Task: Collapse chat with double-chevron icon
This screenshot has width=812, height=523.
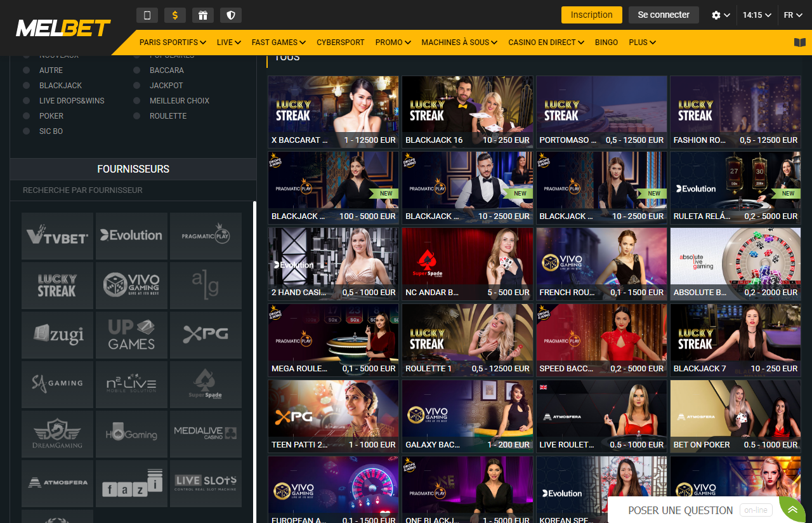Action: tap(792, 510)
